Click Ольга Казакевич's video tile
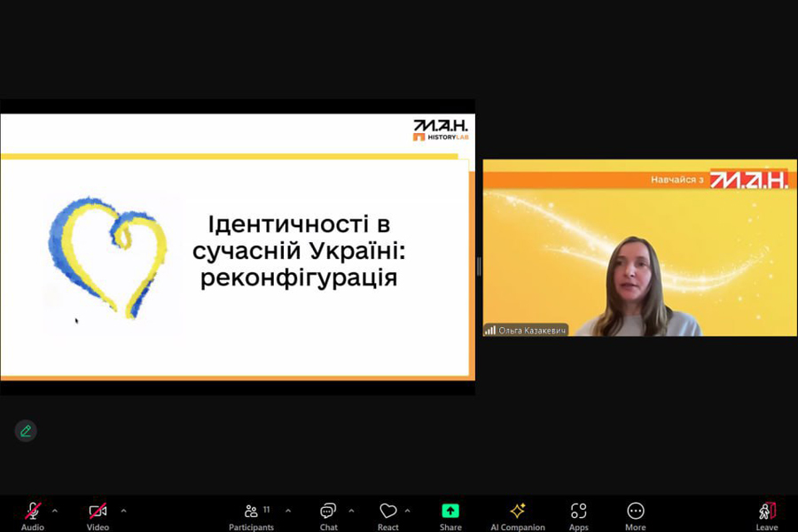 [x=639, y=248]
